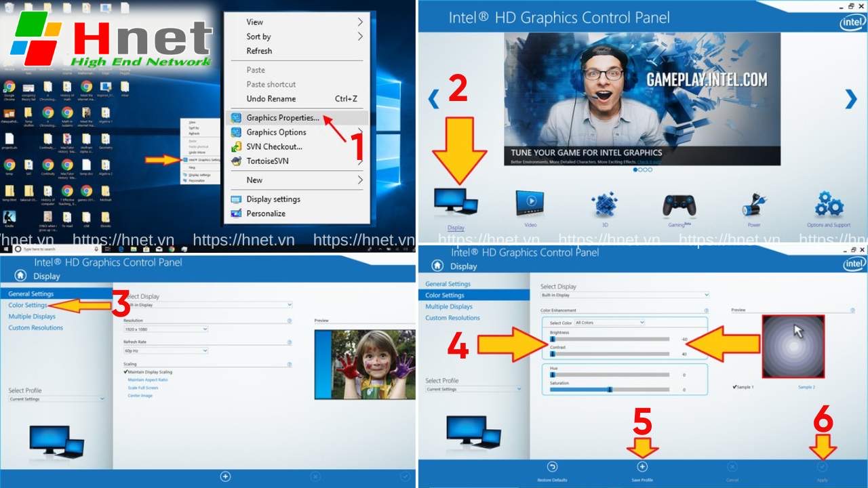Screen dimensions: 868x488
Task: Click the Preview help icon in Color Settings
Action: (852, 310)
